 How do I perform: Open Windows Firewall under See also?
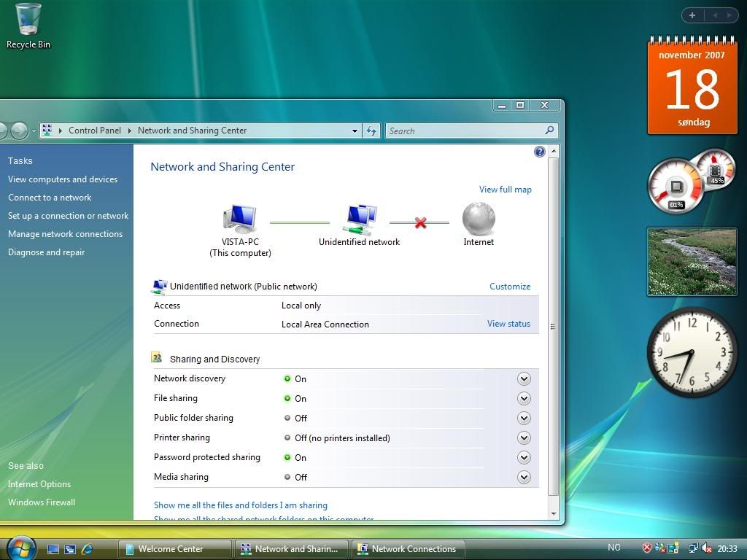pos(42,502)
